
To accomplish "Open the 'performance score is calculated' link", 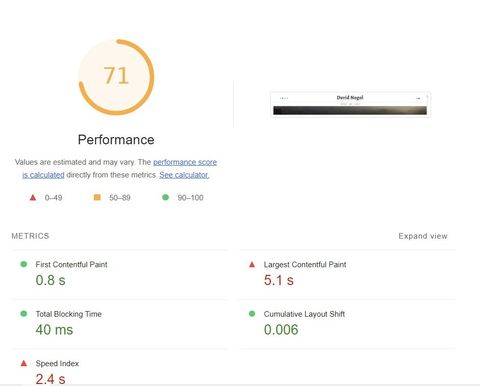I will [185, 162].
